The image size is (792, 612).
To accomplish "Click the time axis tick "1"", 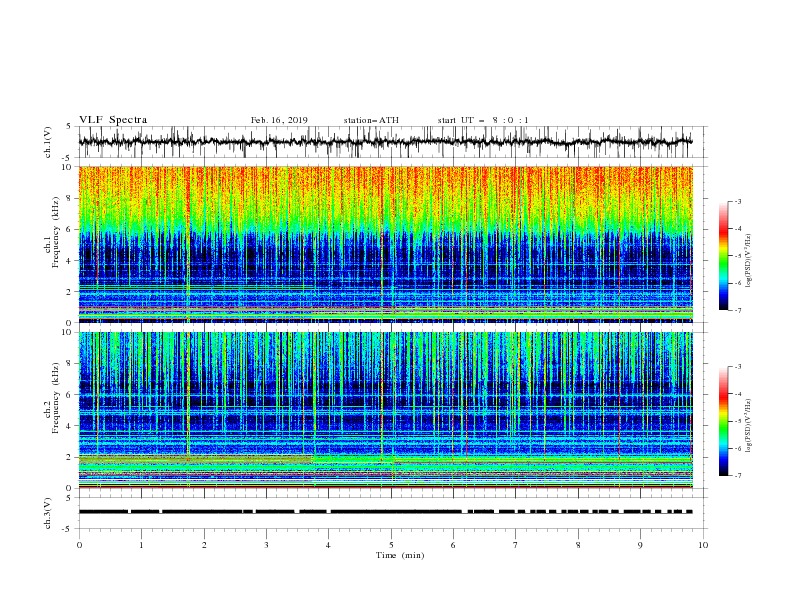I will (141, 545).
